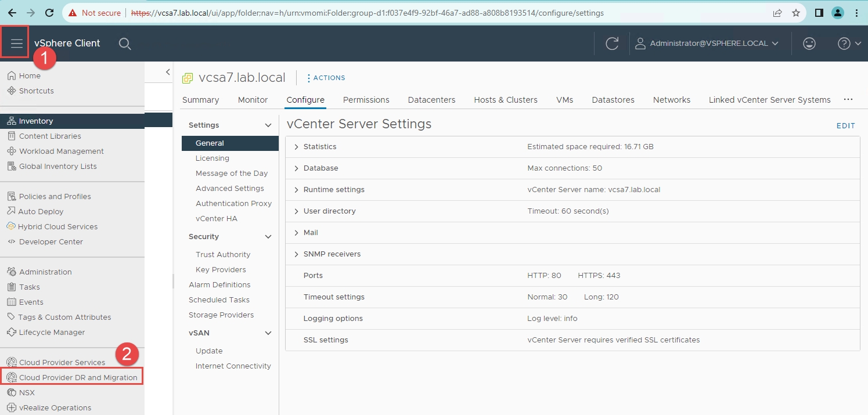The width and height of the screenshot is (868, 415).
Task: Open the hamburger navigation menu
Action: pos(16,44)
